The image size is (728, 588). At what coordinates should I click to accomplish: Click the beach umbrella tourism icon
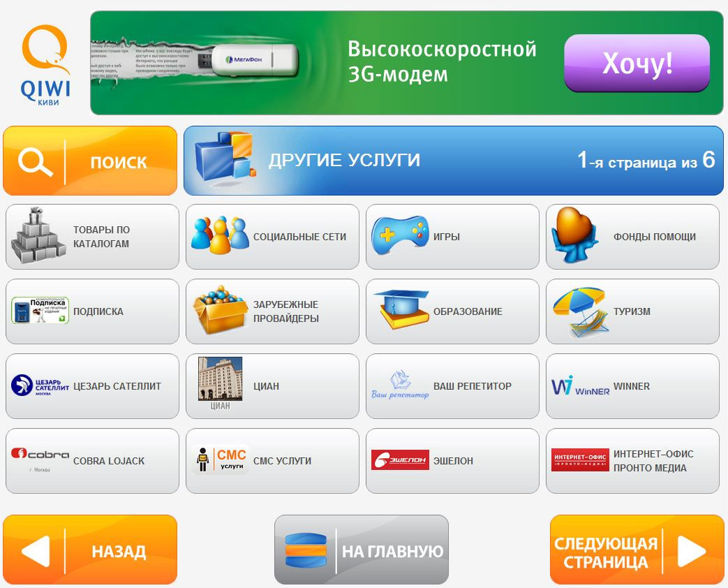pos(580,311)
